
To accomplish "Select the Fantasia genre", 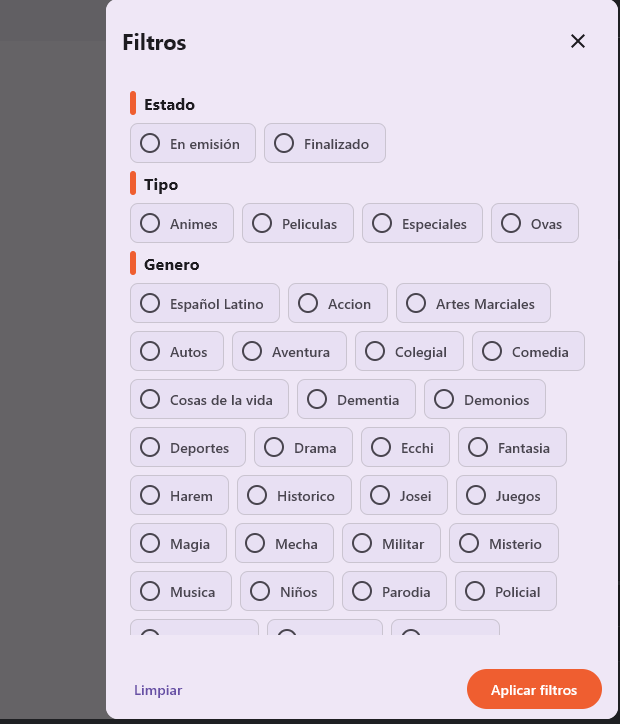I will tap(512, 448).
